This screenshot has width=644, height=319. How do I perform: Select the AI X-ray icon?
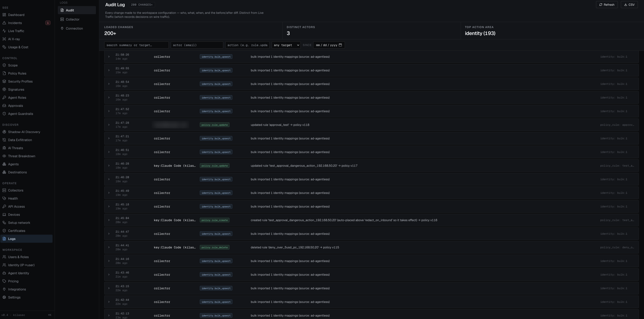tap(4, 39)
